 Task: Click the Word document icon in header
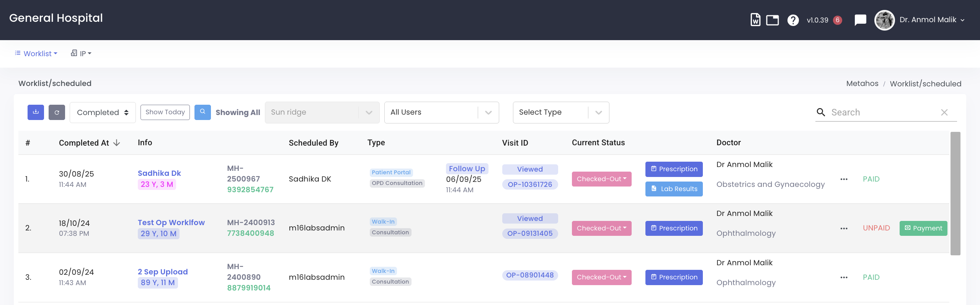pyautogui.click(x=755, y=20)
